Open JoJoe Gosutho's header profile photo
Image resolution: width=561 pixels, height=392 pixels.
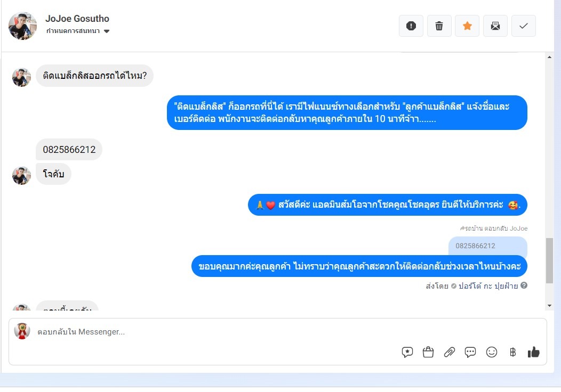pyautogui.click(x=22, y=26)
